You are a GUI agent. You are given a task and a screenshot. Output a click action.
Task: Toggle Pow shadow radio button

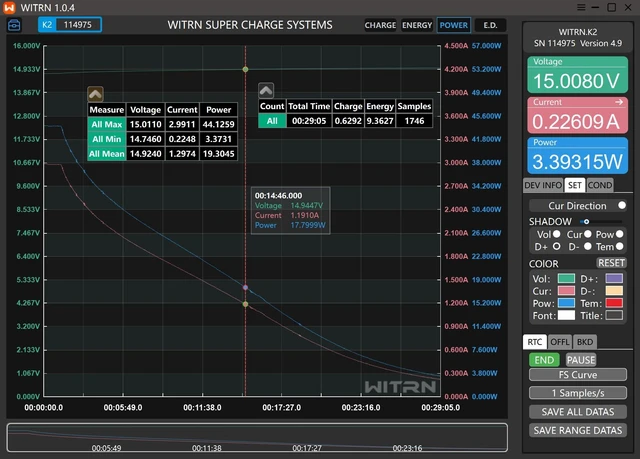click(620, 234)
